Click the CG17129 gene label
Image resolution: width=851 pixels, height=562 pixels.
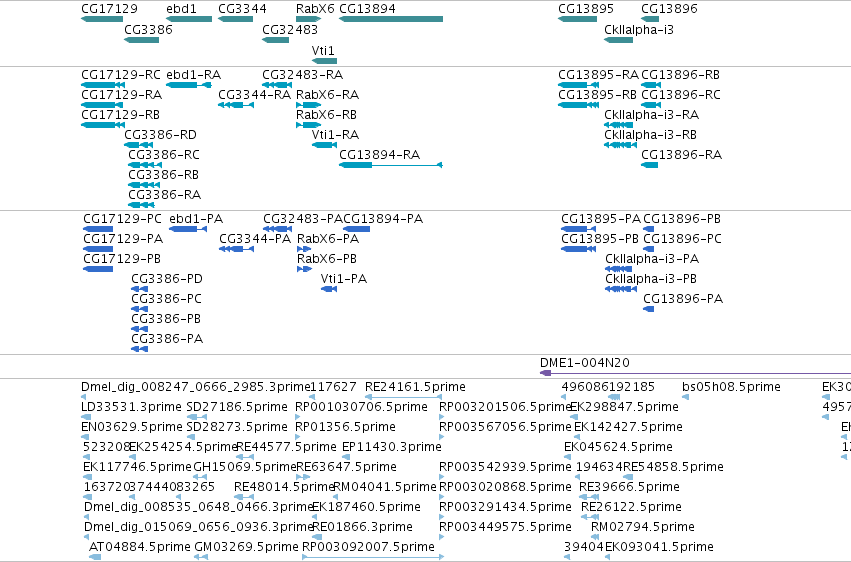tap(109, 9)
